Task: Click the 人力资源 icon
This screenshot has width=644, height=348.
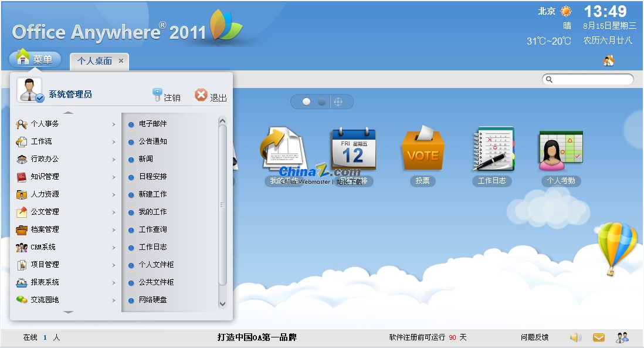Action: point(22,195)
